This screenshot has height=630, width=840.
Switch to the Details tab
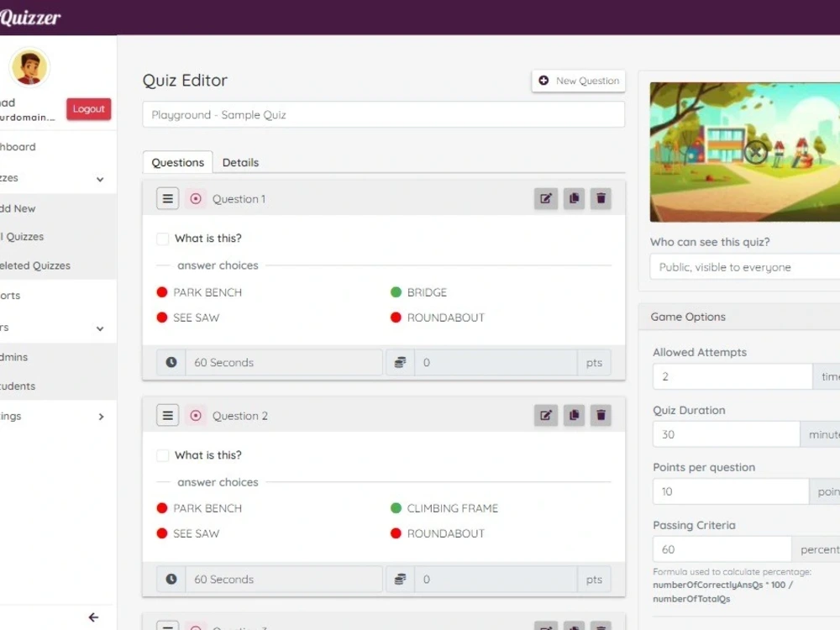[x=241, y=162]
